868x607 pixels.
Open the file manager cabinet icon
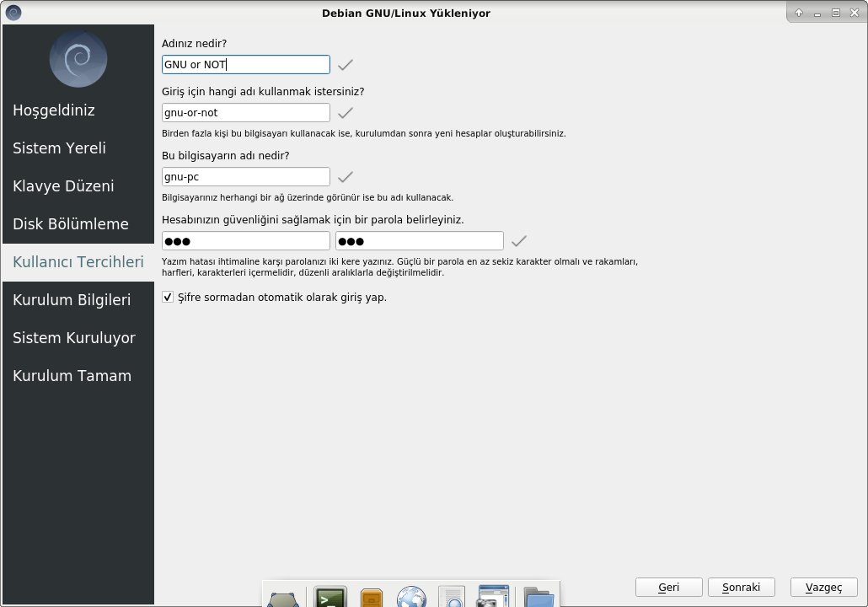[x=372, y=598]
